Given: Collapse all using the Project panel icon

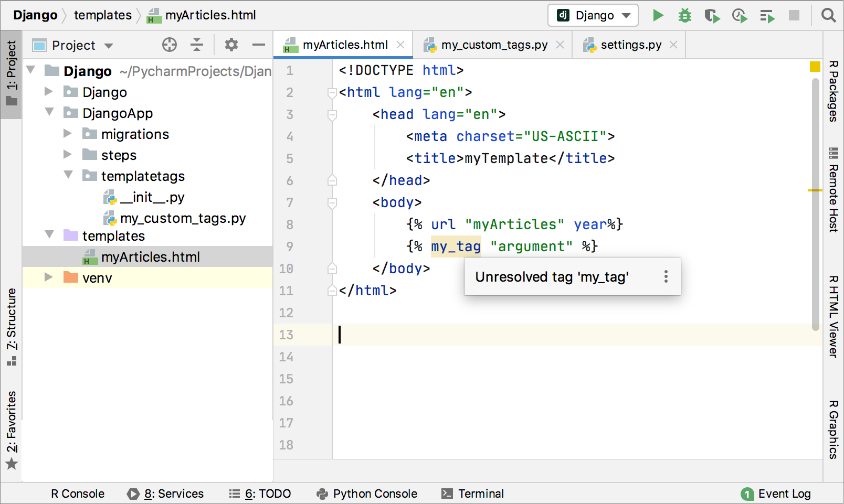Looking at the screenshot, I should click(197, 45).
